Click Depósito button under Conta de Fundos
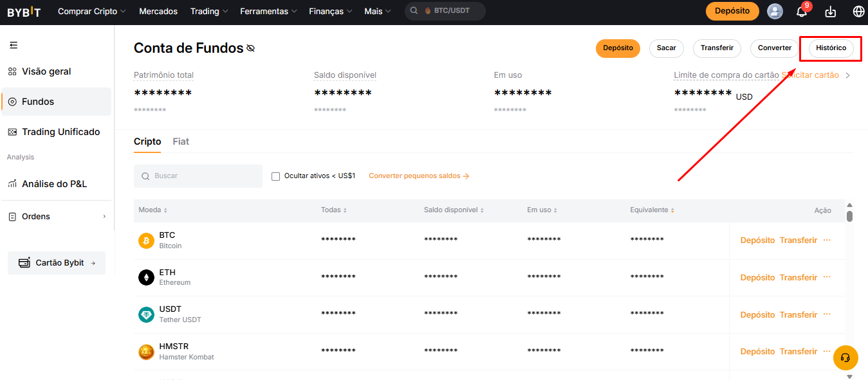 (x=618, y=48)
